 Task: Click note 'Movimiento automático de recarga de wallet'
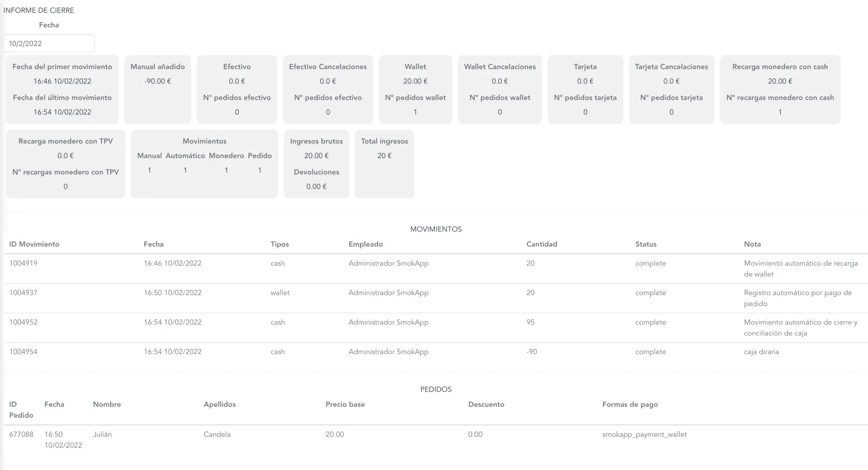801,269
